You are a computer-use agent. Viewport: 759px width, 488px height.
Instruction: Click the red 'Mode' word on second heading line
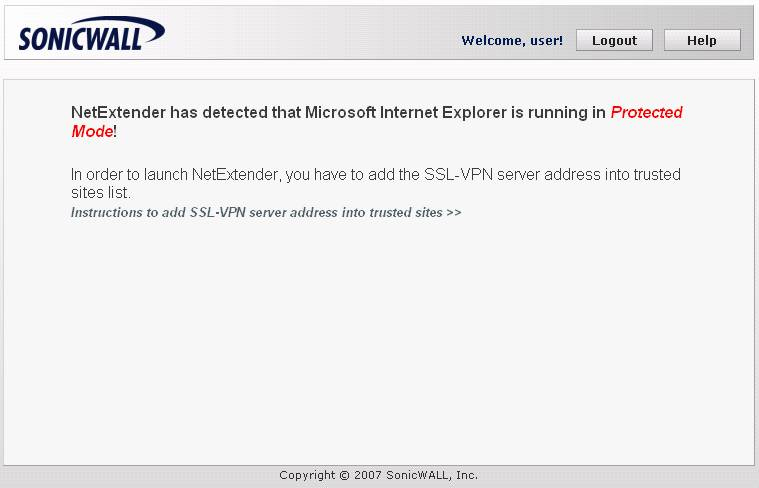(x=92, y=131)
